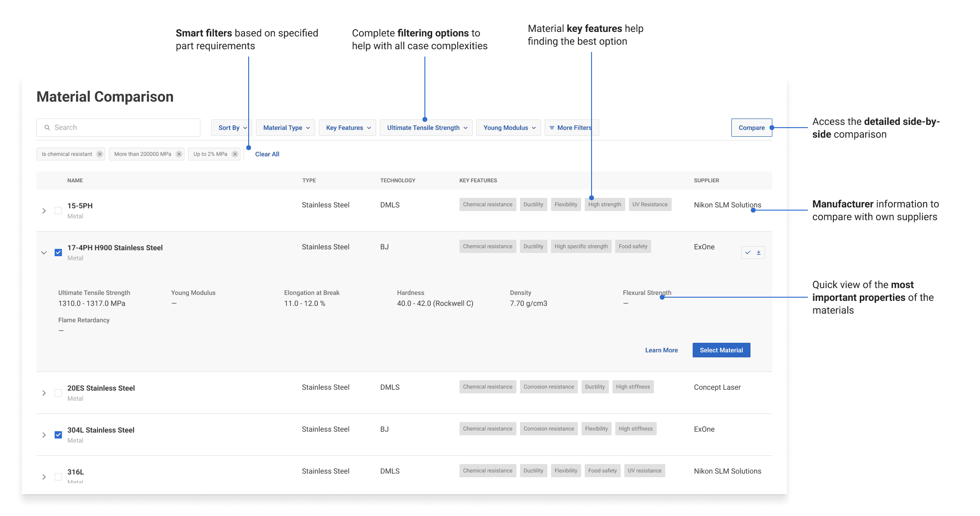Remove the 'Is chemical resistant' filter chip
The width and height of the screenshot is (980, 516).
[x=100, y=154]
